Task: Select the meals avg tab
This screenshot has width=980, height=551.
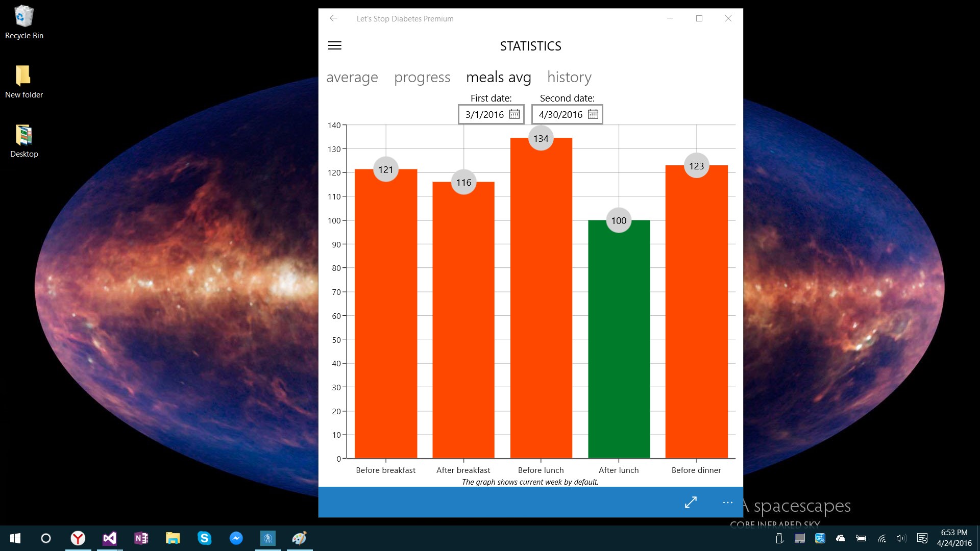Action: [x=498, y=78]
